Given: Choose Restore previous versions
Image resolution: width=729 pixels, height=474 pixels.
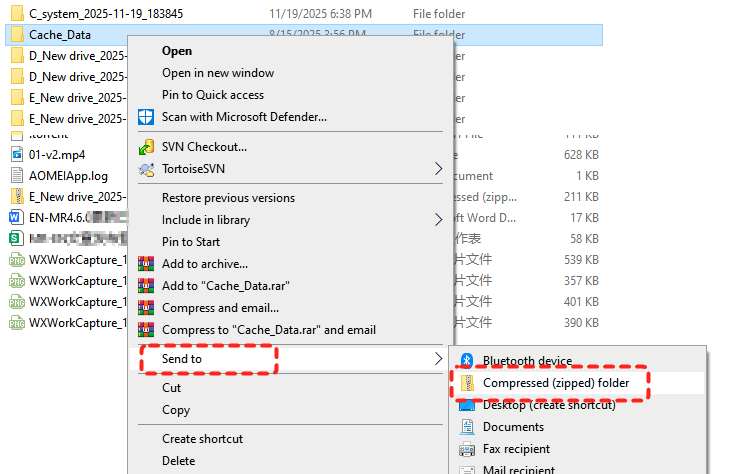Looking at the screenshot, I should [x=228, y=198].
